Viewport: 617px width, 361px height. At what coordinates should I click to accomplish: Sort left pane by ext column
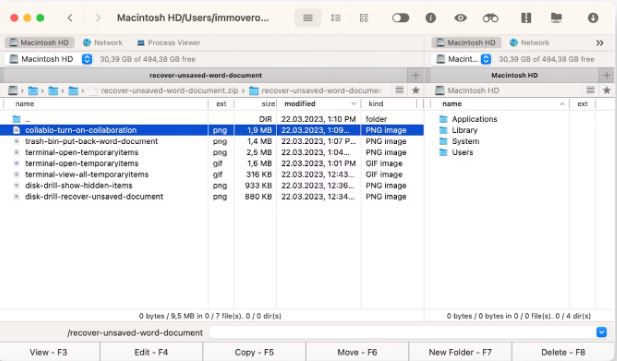point(221,104)
